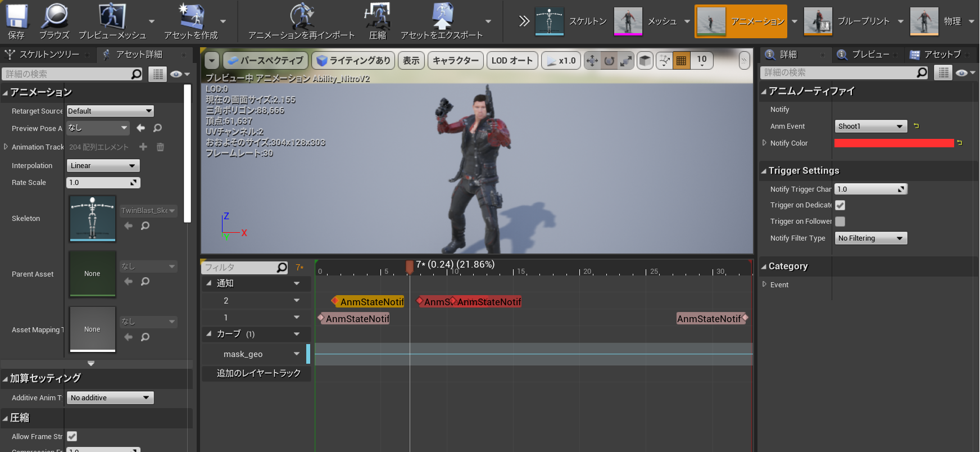Click the Compression (圧縮) toolbar icon
This screenshot has height=452, width=980.
[x=378, y=21]
